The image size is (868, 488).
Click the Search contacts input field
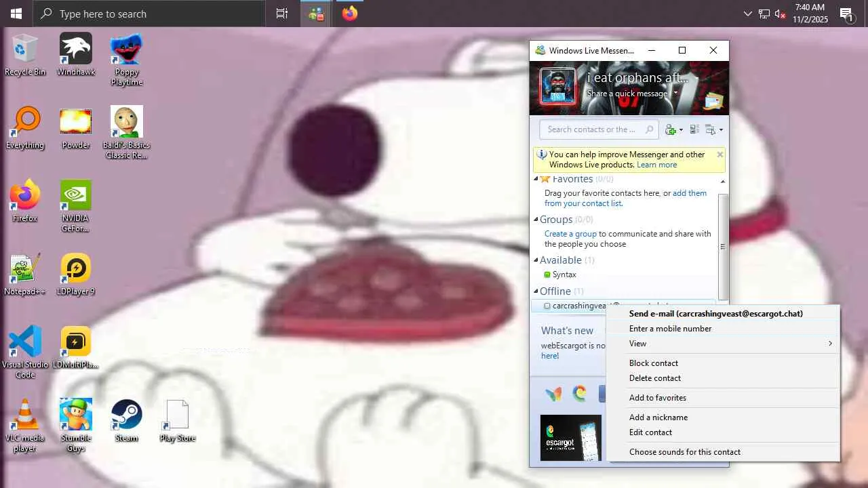pyautogui.click(x=598, y=129)
